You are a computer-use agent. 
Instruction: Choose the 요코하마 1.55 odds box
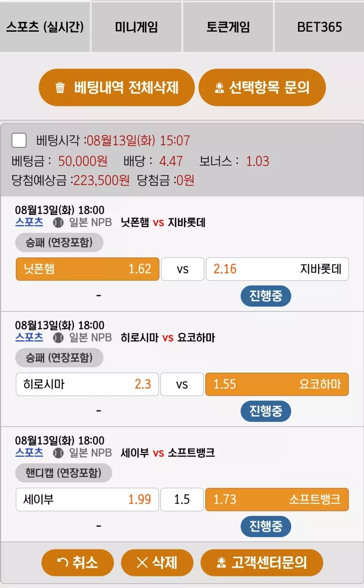pyautogui.click(x=277, y=384)
